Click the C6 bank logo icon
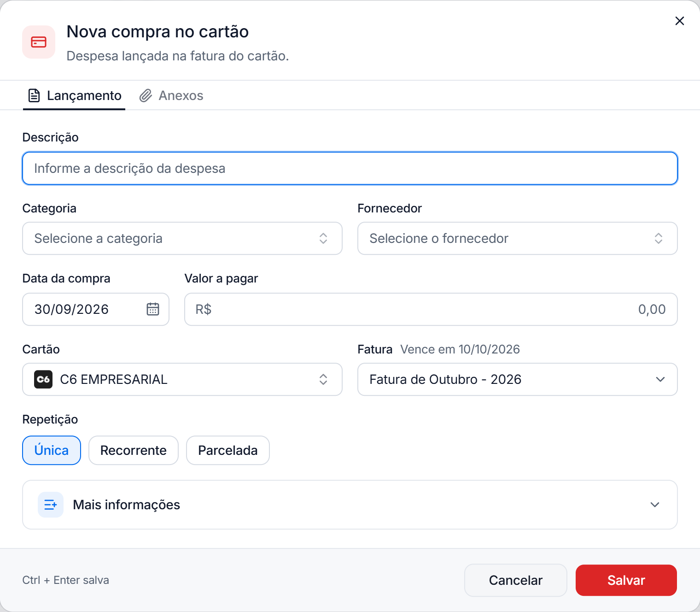 click(43, 379)
